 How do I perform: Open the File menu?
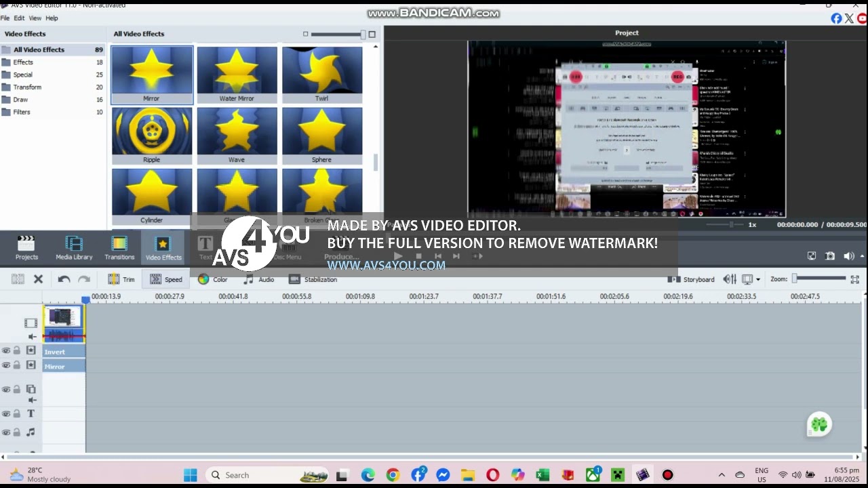click(x=5, y=18)
